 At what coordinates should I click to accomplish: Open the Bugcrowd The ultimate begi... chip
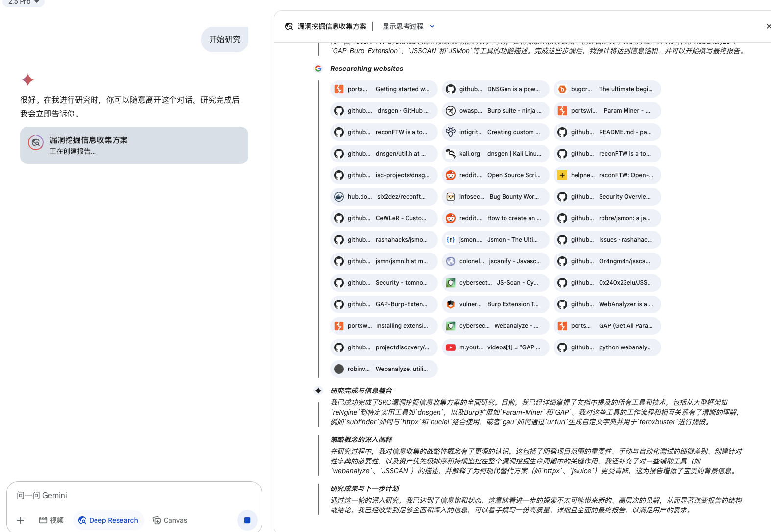[x=607, y=89]
